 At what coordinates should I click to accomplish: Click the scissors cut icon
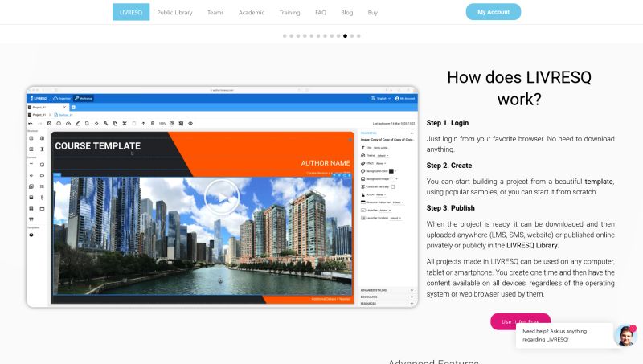point(125,123)
